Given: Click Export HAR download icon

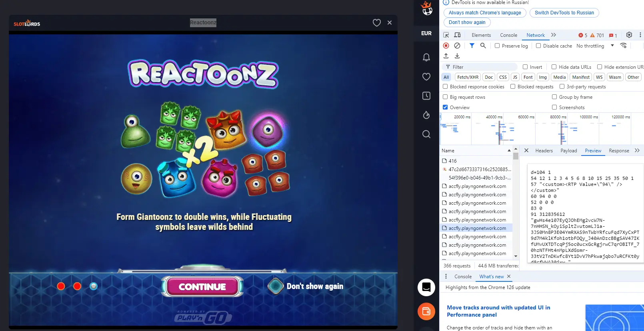Looking at the screenshot, I should point(457,56).
